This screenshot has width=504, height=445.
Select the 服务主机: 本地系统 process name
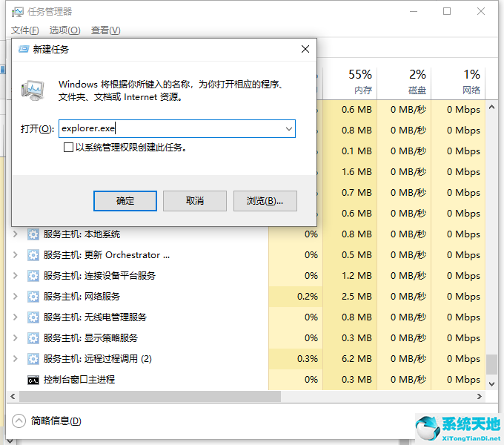tap(82, 234)
